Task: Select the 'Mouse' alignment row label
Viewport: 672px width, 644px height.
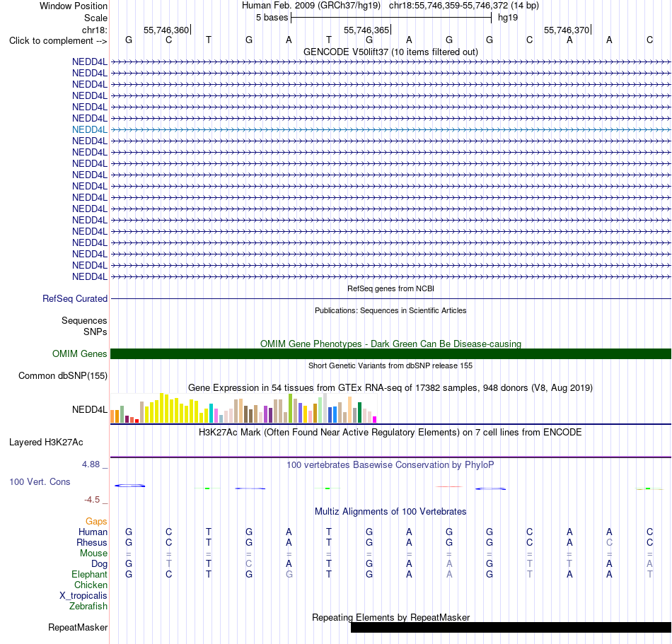Action: point(93,554)
